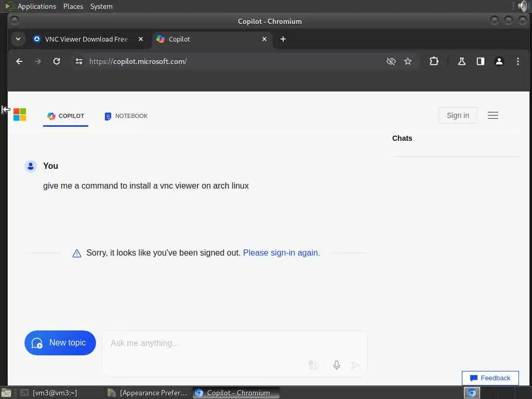Click the tracking protection eye icon
532x399 pixels.
391,61
